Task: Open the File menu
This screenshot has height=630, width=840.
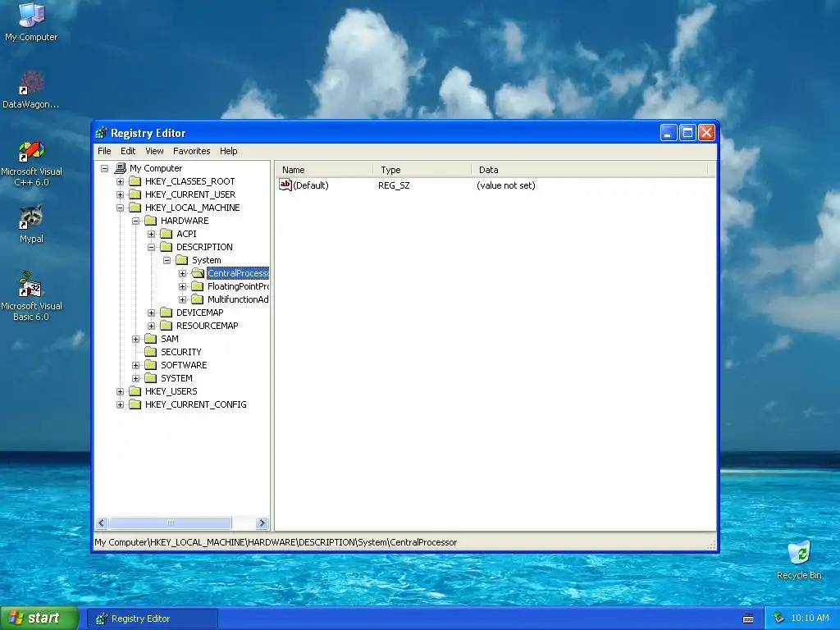Action: tap(104, 151)
